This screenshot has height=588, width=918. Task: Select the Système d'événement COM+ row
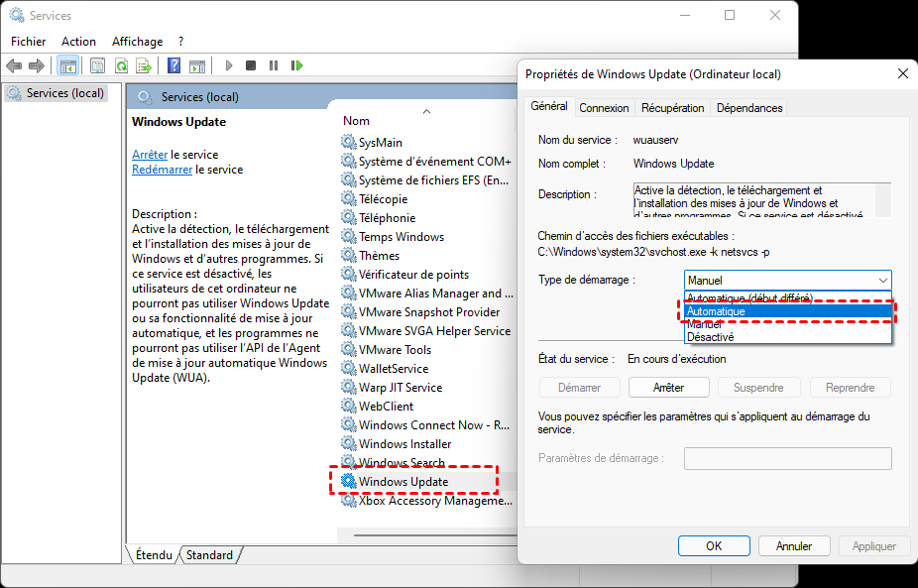tap(426, 161)
